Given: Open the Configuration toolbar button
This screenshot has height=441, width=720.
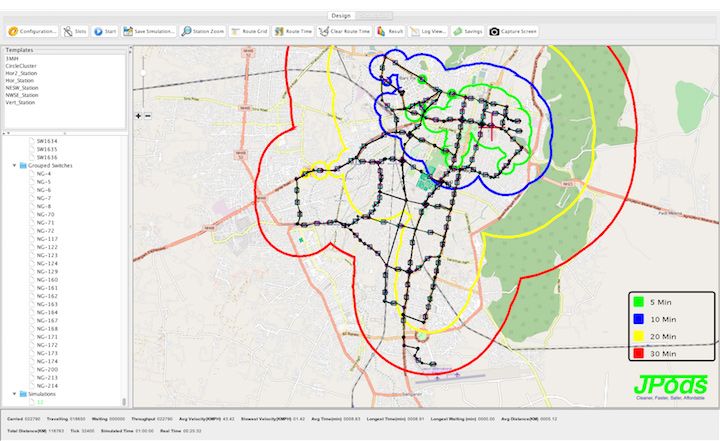Looking at the screenshot, I should (33, 31).
